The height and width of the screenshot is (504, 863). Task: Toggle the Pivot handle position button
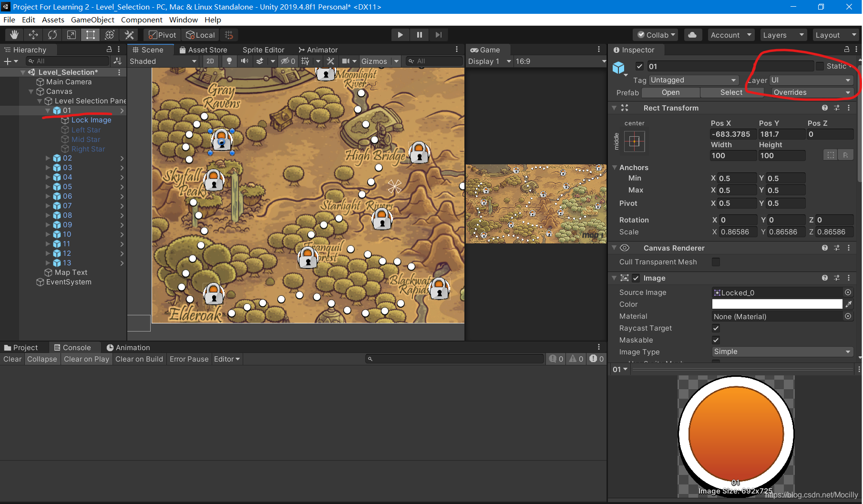[162, 35]
